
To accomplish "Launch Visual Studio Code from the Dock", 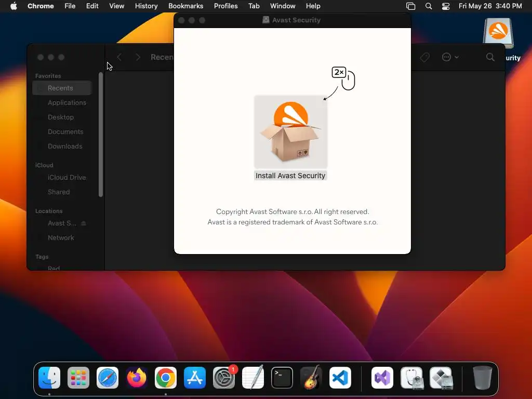I will pyautogui.click(x=340, y=378).
